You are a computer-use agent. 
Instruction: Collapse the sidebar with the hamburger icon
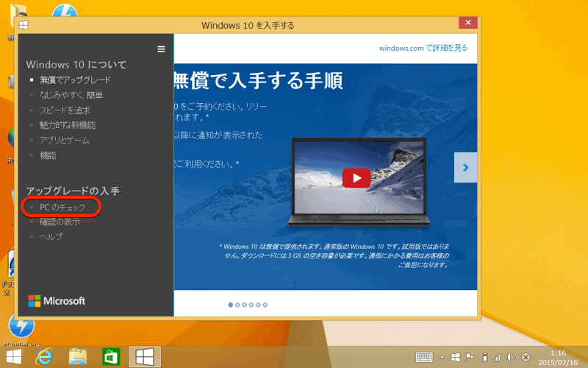(161, 49)
